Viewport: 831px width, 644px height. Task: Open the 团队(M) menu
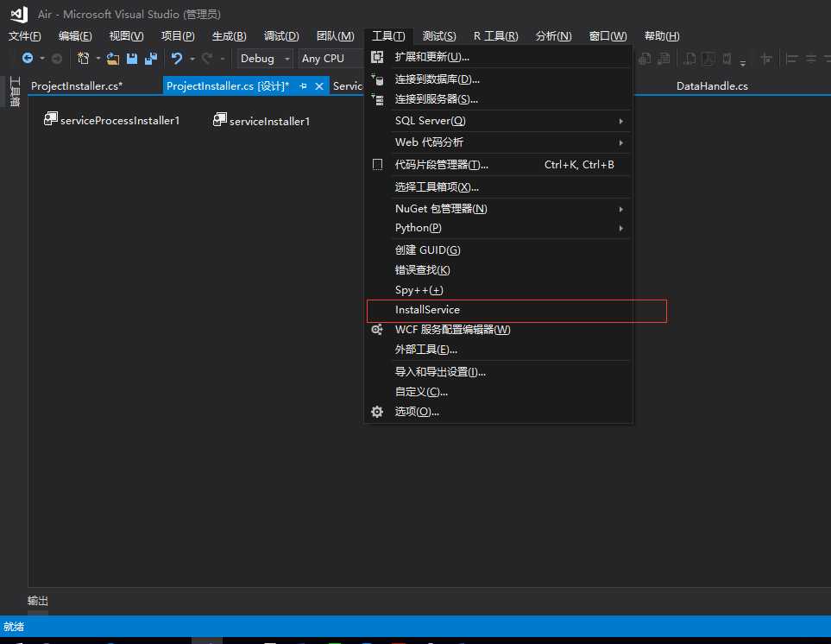point(336,36)
